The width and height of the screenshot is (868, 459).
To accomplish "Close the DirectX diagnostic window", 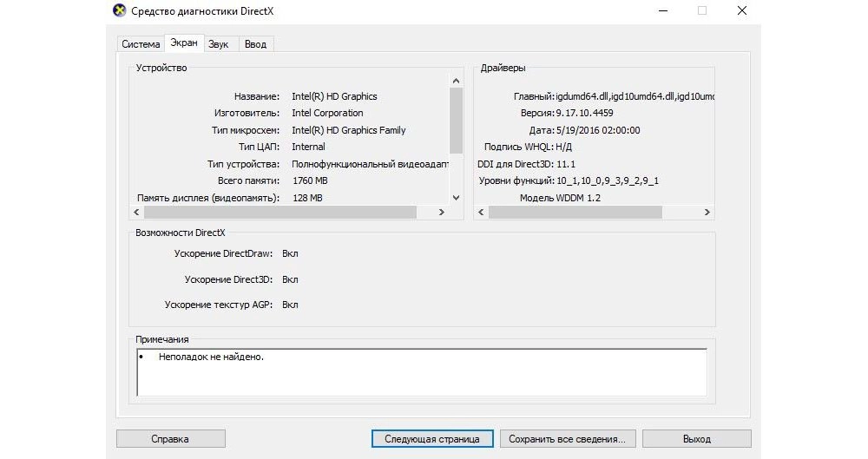I will pyautogui.click(x=742, y=10).
